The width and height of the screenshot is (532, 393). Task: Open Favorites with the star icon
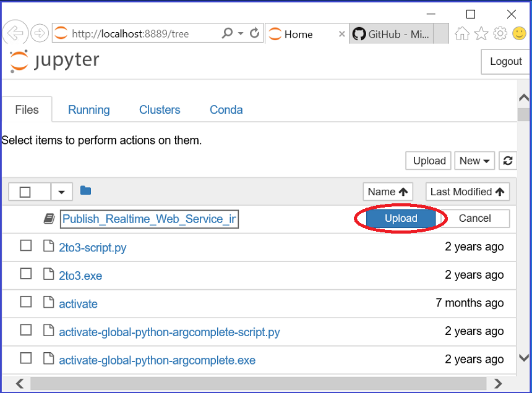[481, 33]
